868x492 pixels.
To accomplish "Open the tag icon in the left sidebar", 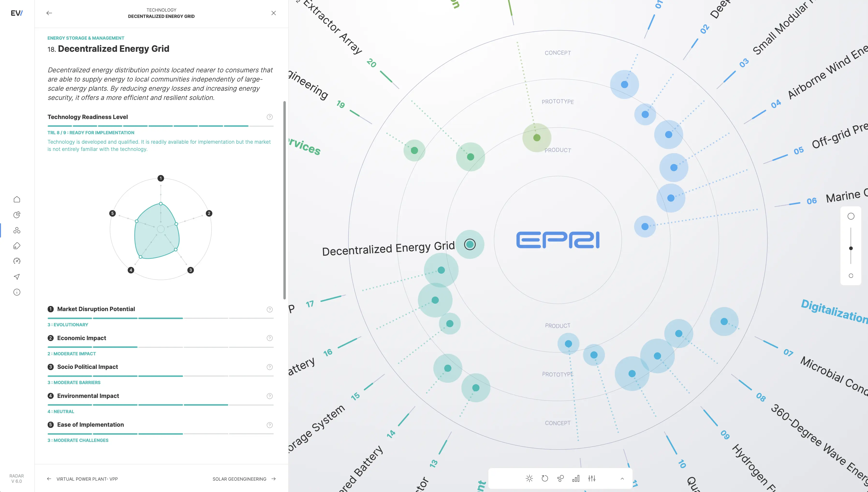I will tap(16, 246).
